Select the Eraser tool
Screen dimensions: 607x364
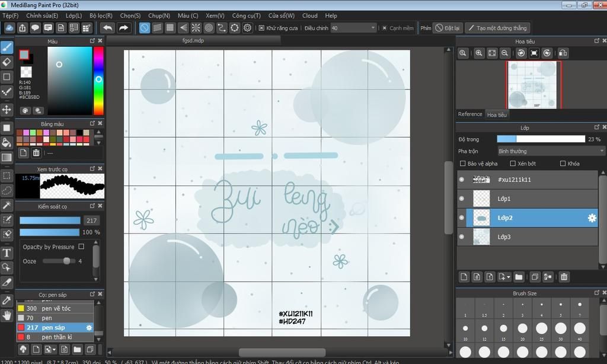pyautogui.click(x=7, y=62)
